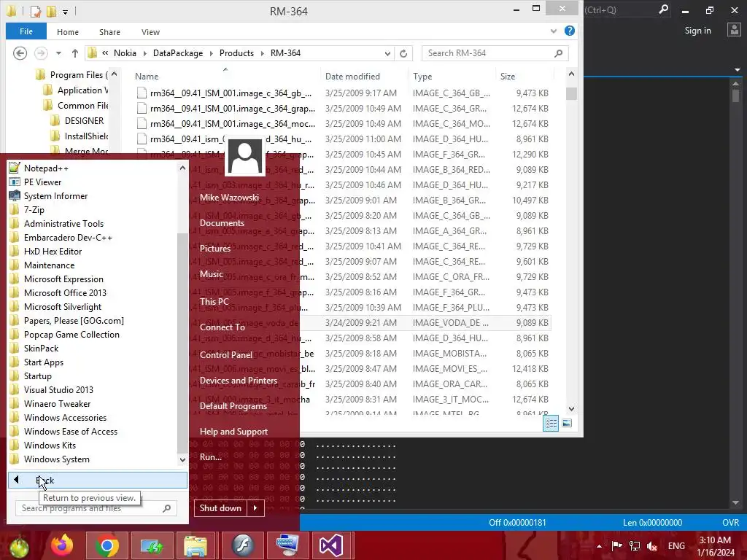Image resolution: width=747 pixels, height=560 pixels.
Task: Open File Explorer taskbar icon
Action: tap(196, 545)
